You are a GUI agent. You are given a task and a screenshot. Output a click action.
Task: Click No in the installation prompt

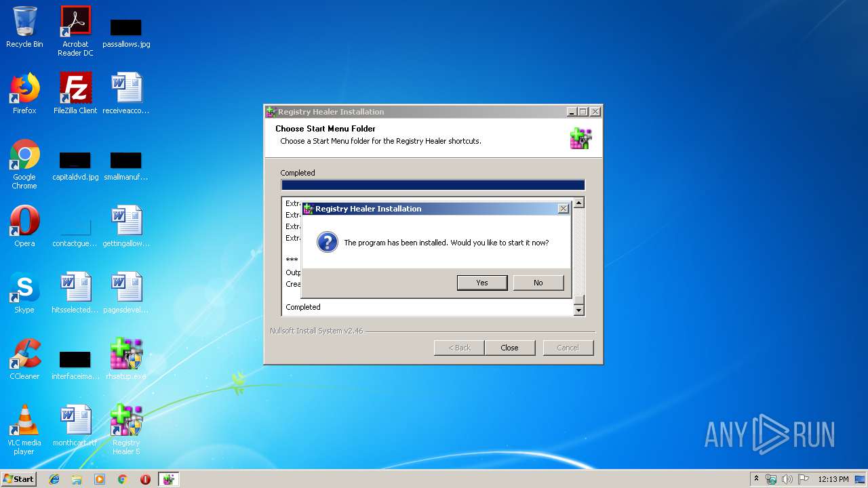click(x=538, y=283)
